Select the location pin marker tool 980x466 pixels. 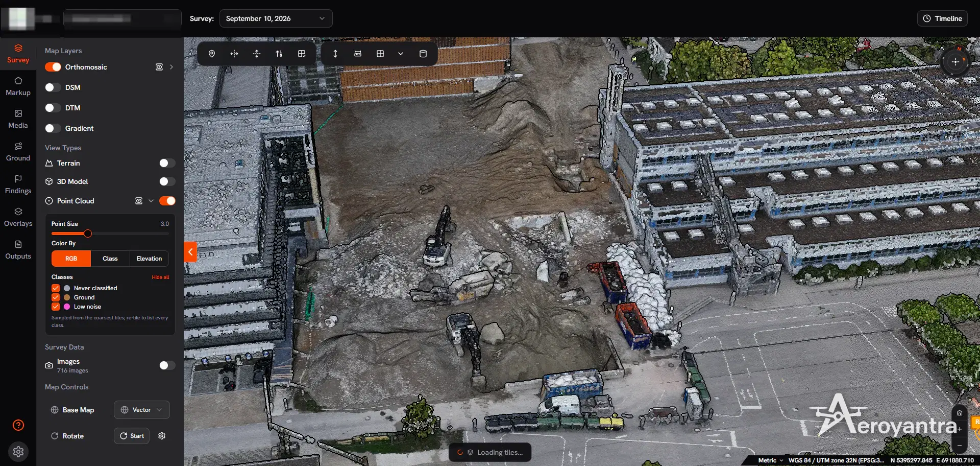pos(212,54)
